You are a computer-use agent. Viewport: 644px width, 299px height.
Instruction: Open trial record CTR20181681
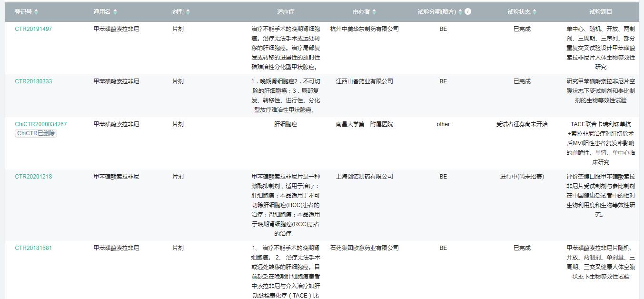[x=33, y=248]
